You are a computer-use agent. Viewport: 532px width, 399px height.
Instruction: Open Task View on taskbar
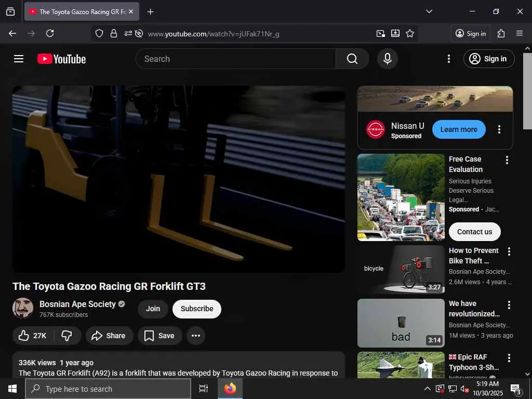(x=203, y=389)
